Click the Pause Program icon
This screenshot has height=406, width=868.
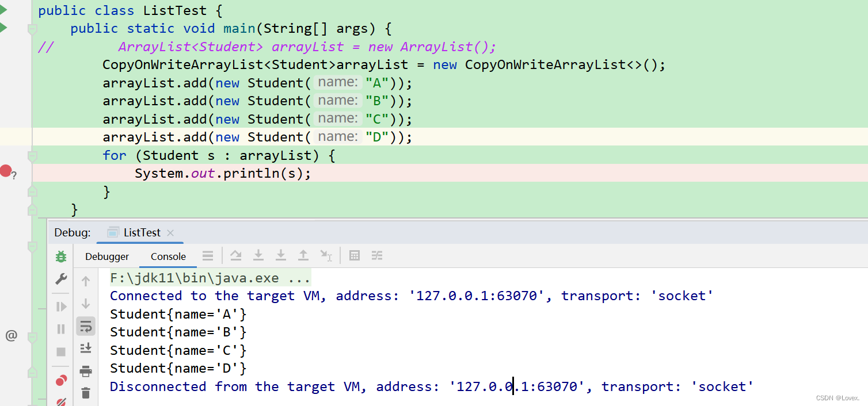pos(60,329)
